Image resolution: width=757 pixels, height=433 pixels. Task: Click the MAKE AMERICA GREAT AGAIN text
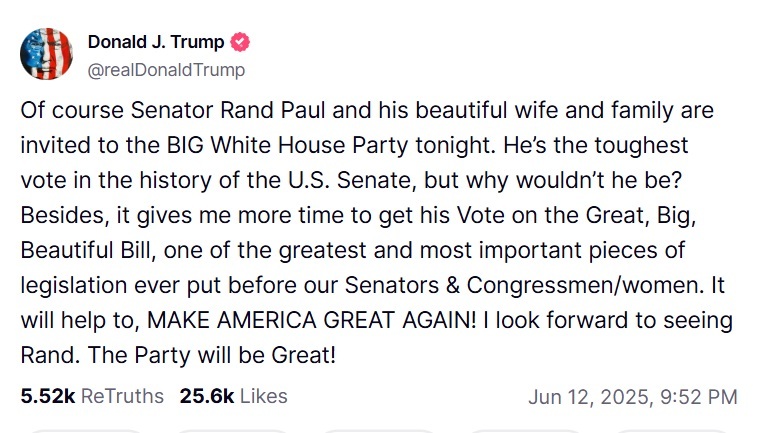pos(311,321)
